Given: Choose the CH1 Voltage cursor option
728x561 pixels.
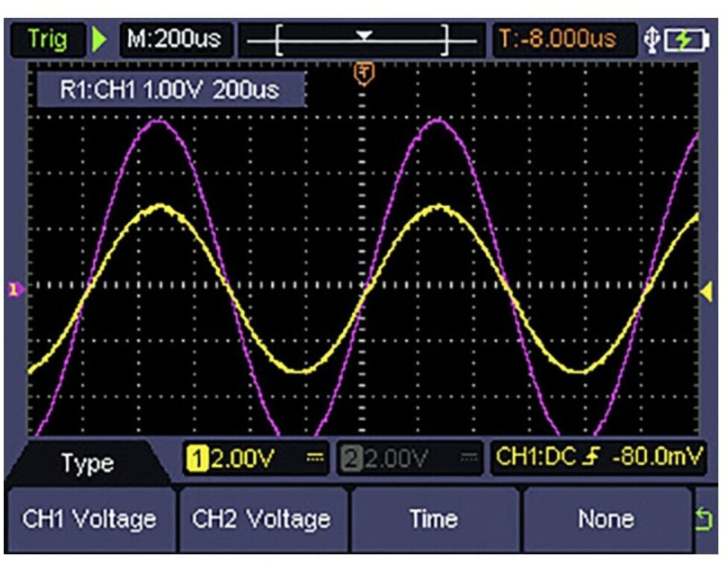Looking at the screenshot, I should coord(89,519).
